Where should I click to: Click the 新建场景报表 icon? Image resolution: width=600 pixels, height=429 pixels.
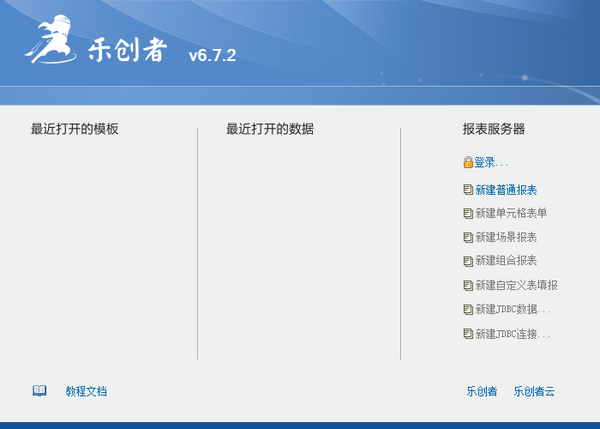[x=468, y=237]
